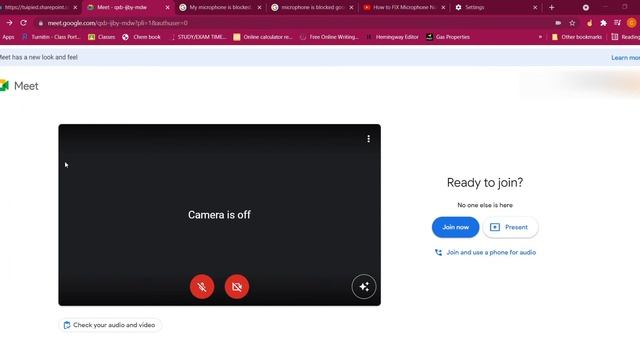The width and height of the screenshot is (640, 360).
Task: Switch to How to FIX Microphone YouTube tab
Action: [x=404, y=7]
